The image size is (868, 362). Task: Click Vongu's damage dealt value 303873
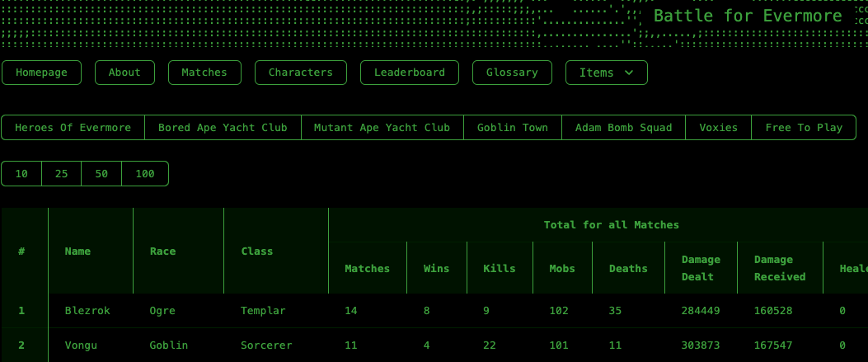tap(701, 346)
